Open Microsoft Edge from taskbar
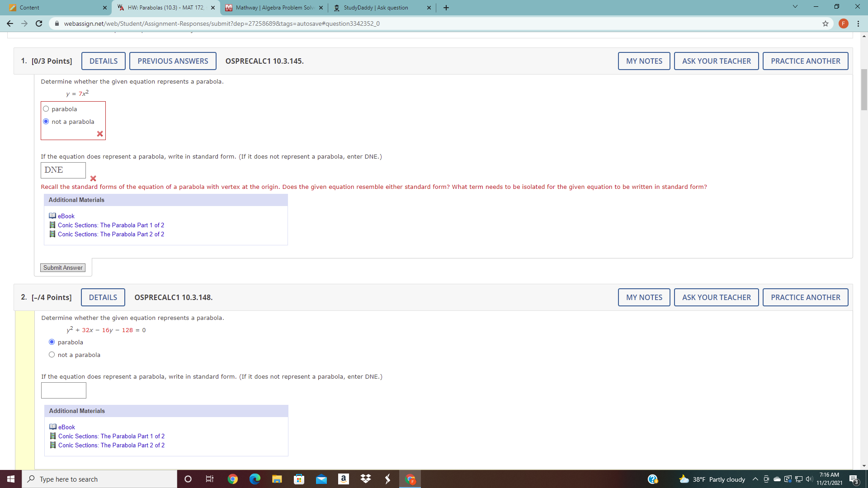The height and width of the screenshot is (488, 868). 255,479
